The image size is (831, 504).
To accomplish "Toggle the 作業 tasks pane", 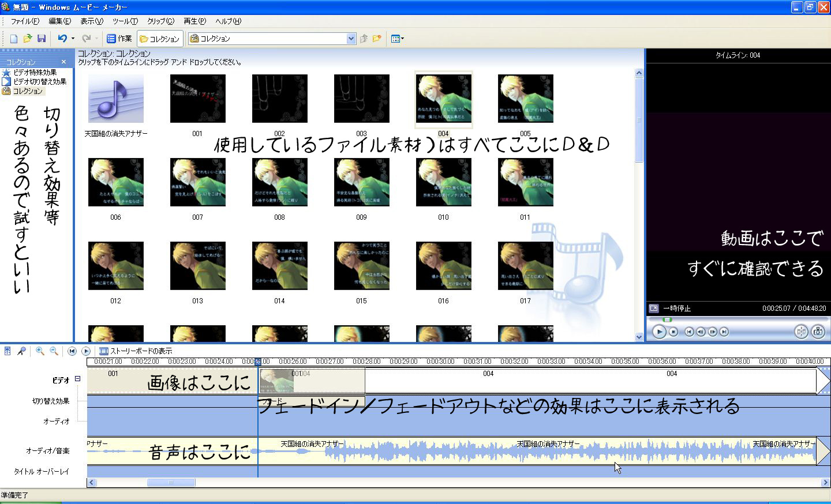I will tap(119, 39).
